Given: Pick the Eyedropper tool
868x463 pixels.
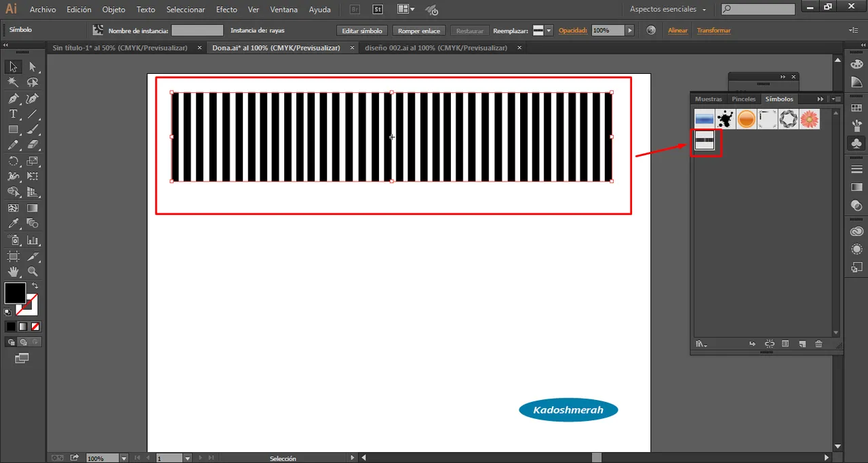Looking at the screenshot, I should [13, 224].
